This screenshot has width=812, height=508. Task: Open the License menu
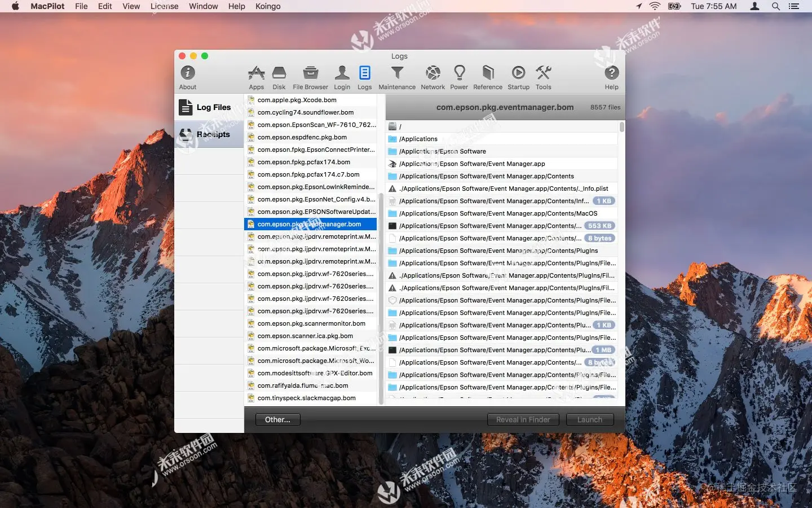(x=164, y=6)
